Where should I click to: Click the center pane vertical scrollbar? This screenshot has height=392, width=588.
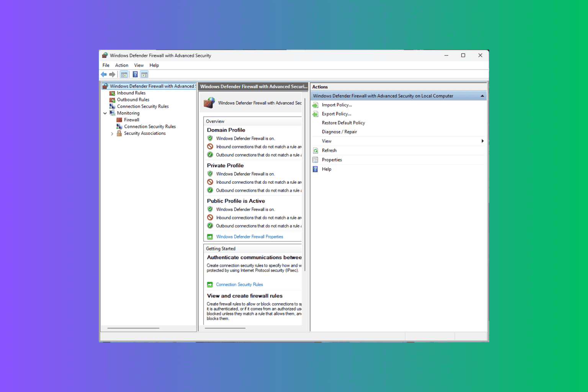click(x=305, y=185)
